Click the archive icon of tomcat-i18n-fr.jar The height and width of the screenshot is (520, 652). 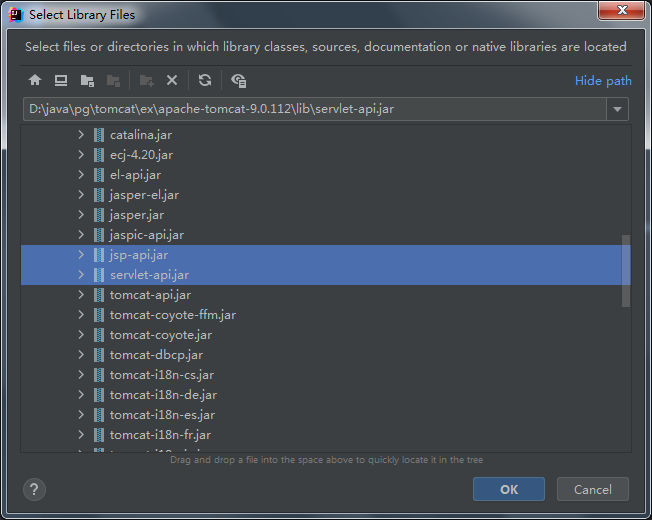[x=99, y=434]
